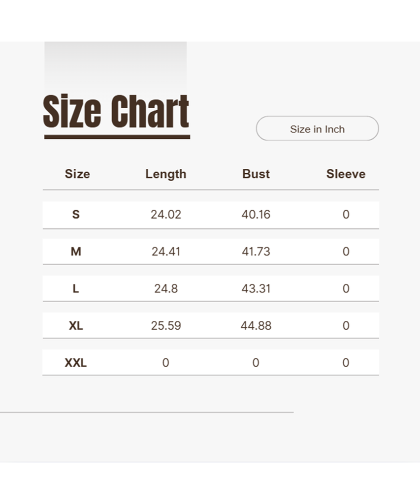Select the 43.31 bust value
The height and width of the screenshot is (504, 420).
pos(256,288)
